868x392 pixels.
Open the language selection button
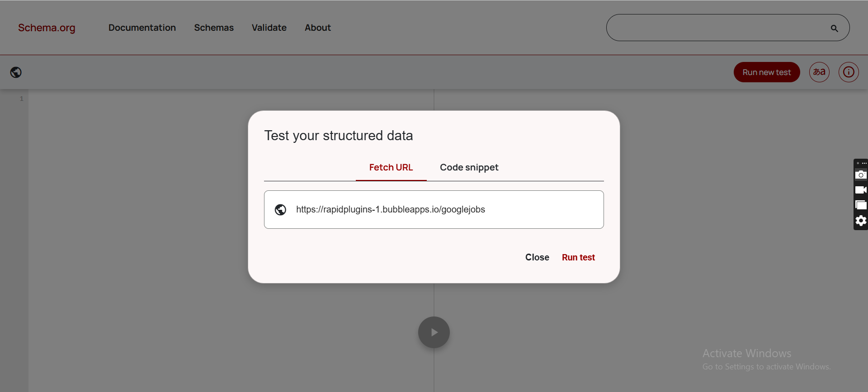click(x=819, y=72)
